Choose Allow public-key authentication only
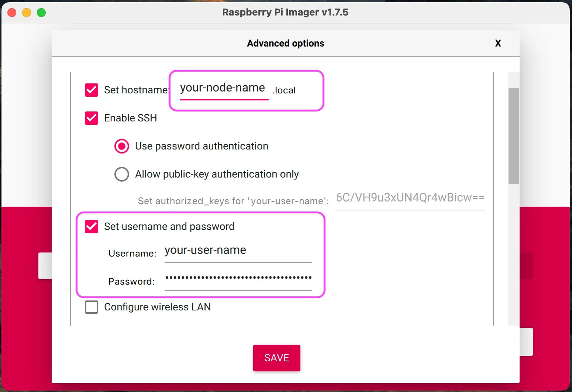Screen dimensions: 572x392 (x=122, y=174)
